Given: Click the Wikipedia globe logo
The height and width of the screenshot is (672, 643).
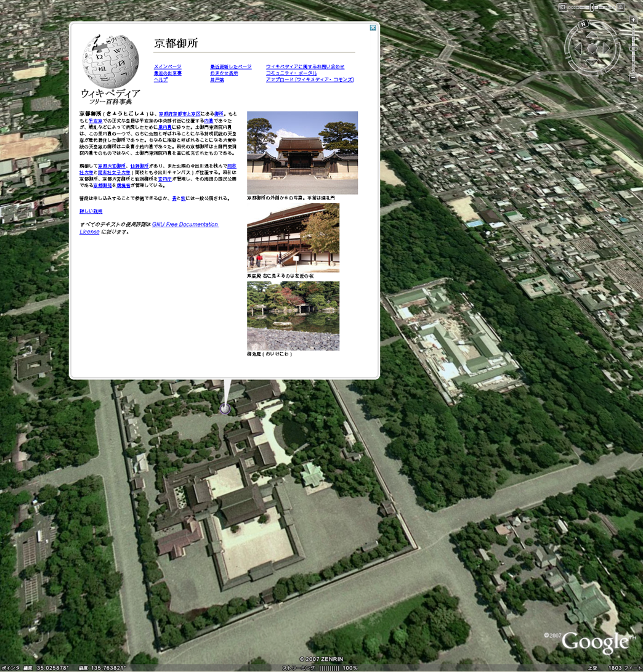Looking at the screenshot, I should click(110, 61).
